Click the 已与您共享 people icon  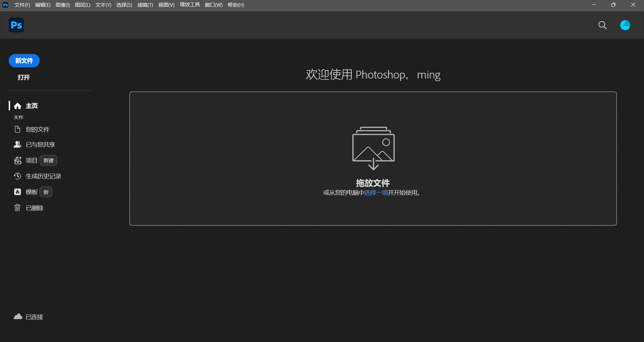point(17,144)
